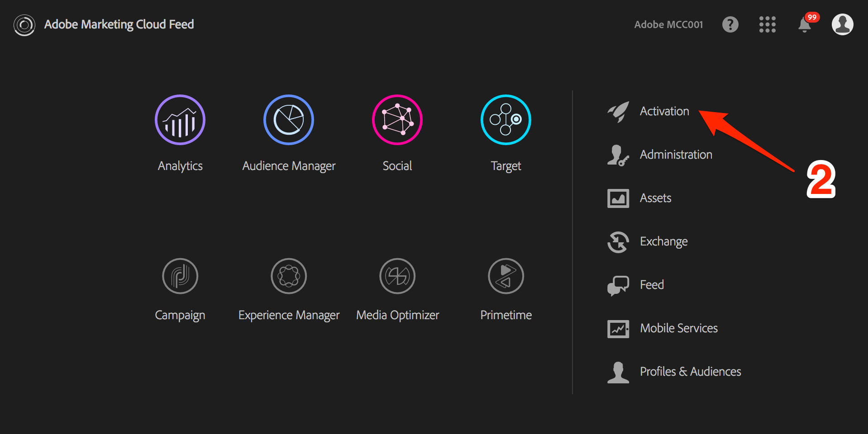This screenshot has height=434, width=868.
Task: Open the Audience Manager circle icon
Action: click(x=289, y=120)
